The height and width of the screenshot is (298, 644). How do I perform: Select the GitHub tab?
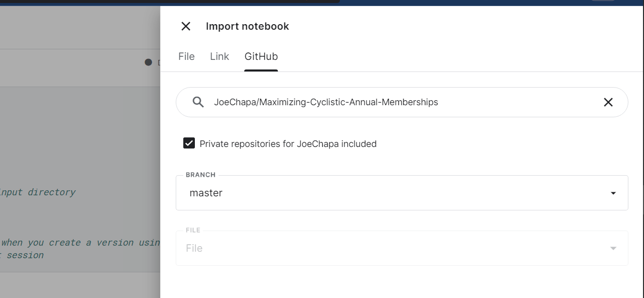tap(261, 56)
